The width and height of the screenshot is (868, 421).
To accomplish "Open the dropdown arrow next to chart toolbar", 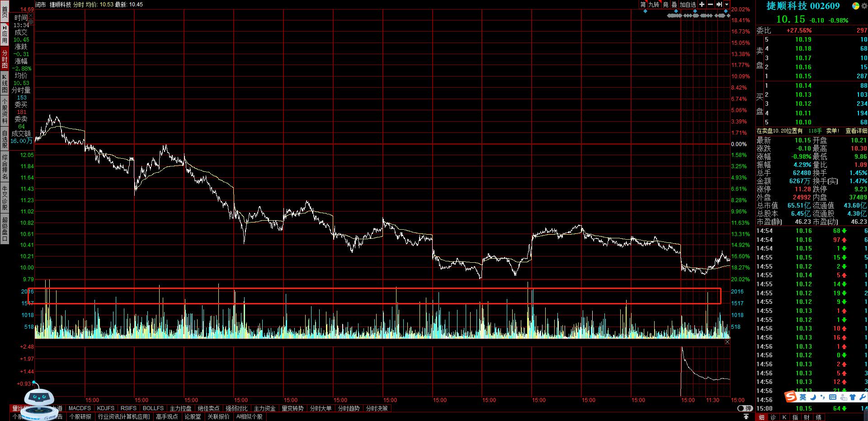I will pyautogui.click(x=726, y=5).
